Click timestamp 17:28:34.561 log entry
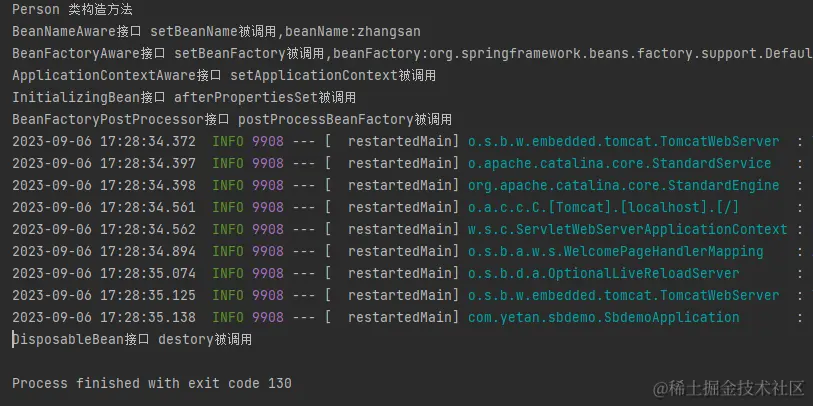Screen dimensions: 813x406 tap(104, 207)
